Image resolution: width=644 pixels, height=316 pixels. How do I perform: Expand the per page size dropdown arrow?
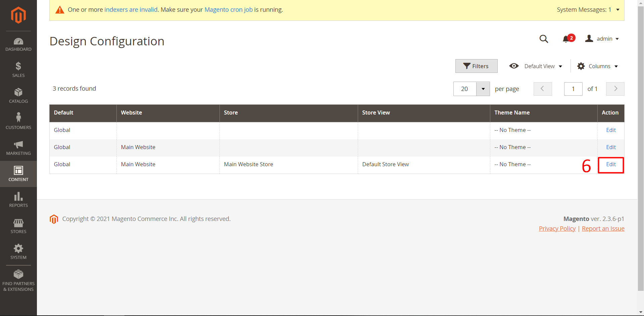[483, 89]
